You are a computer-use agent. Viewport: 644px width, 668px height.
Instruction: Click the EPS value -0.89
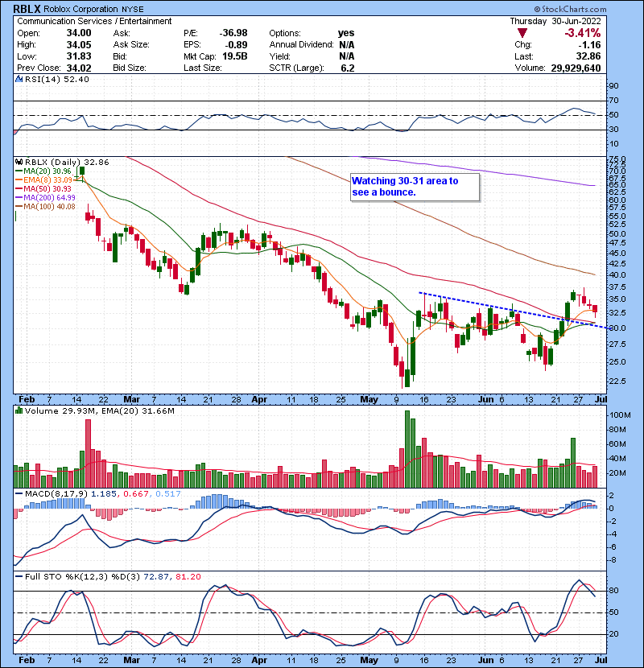(x=237, y=45)
